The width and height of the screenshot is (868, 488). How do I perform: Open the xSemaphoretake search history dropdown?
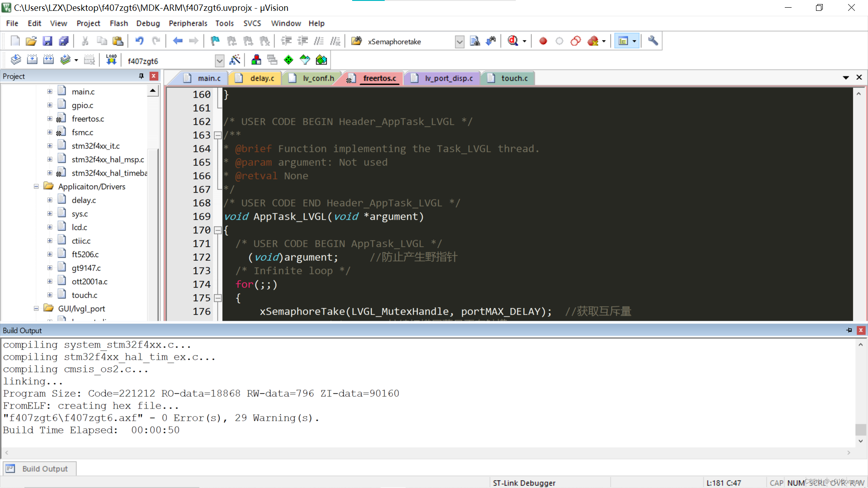(459, 42)
